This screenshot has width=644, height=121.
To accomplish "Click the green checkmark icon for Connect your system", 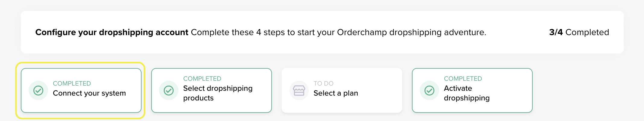I will pos(38,90).
